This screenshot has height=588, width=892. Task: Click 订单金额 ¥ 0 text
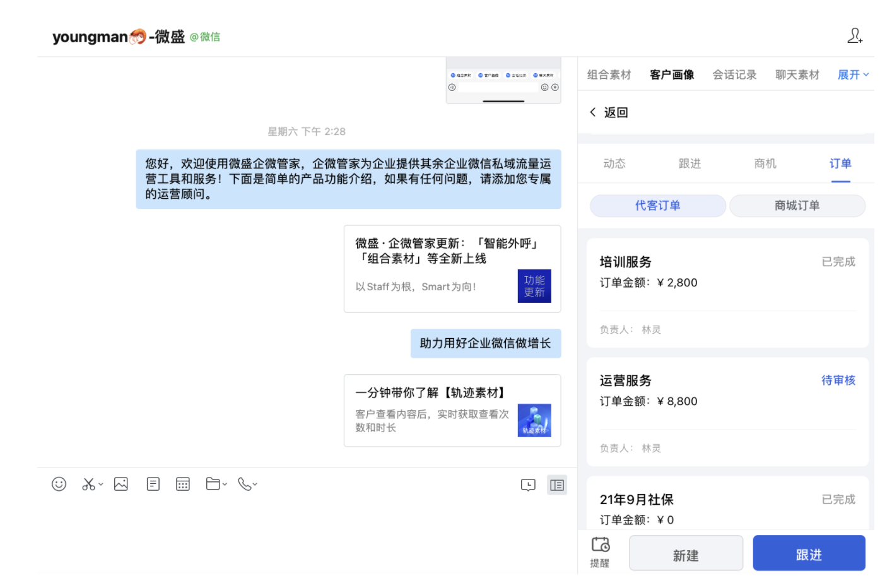tap(637, 520)
